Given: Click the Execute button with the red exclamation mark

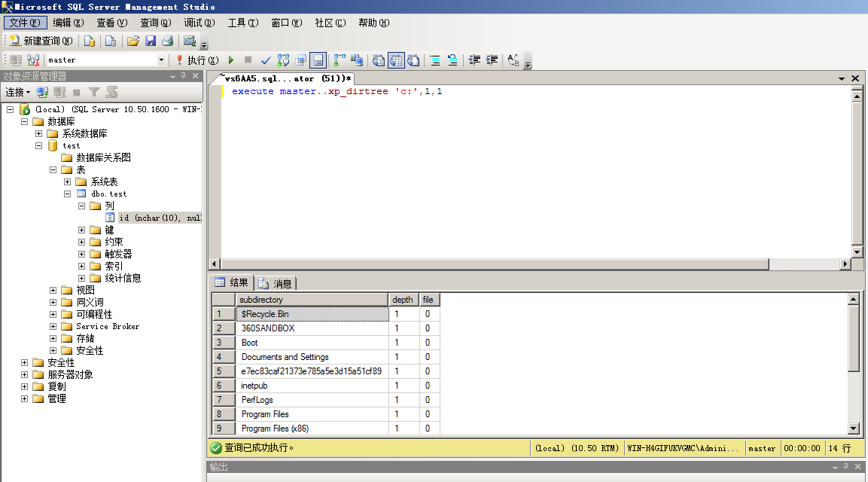Looking at the screenshot, I should click(x=197, y=59).
